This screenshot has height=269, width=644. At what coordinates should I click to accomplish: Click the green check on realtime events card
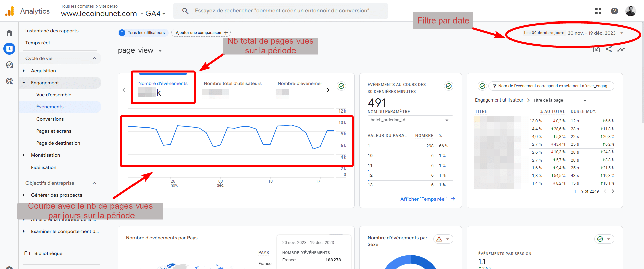pos(449,86)
